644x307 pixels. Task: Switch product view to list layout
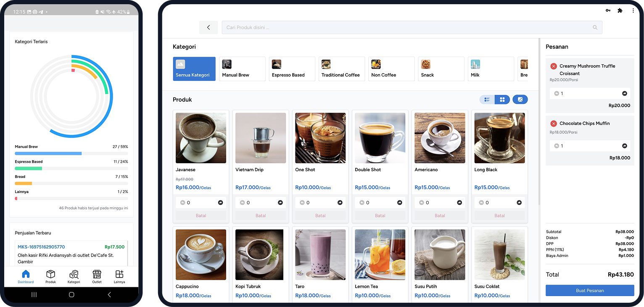point(487,100)
